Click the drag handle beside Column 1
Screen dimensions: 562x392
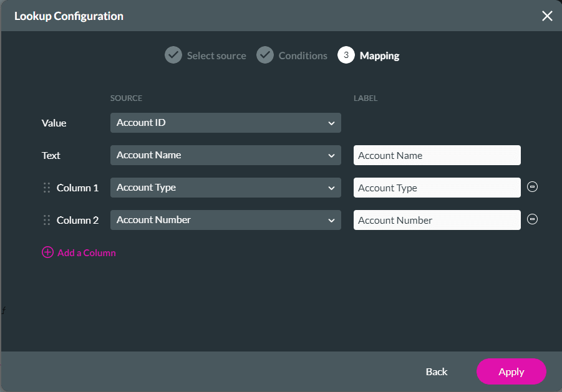coord(47,187)
